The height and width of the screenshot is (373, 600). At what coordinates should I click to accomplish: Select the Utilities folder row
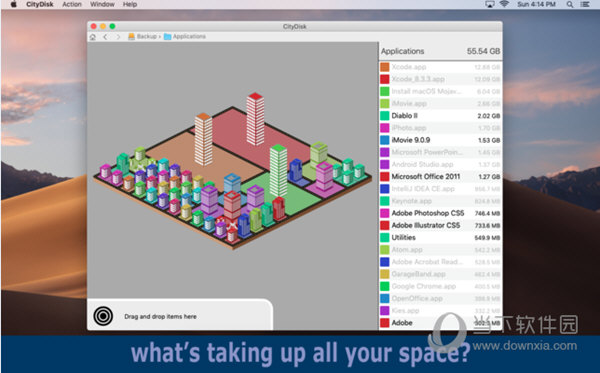click(x=440, y=238)
